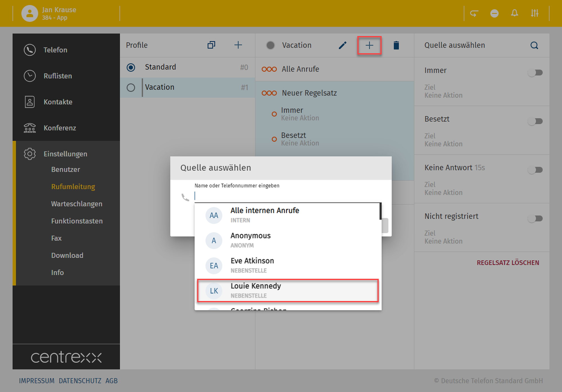Enable the Immer toggle
The image size is (562, 392).
click(535, 73)
